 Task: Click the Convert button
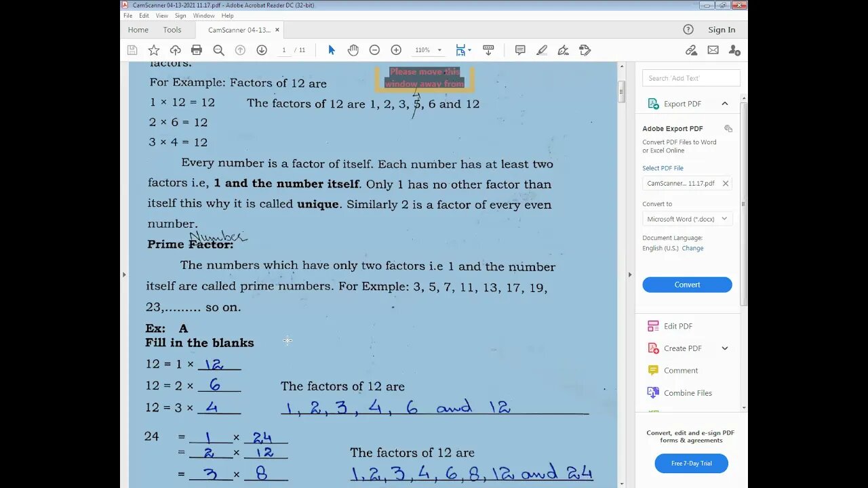pos(687,285)
